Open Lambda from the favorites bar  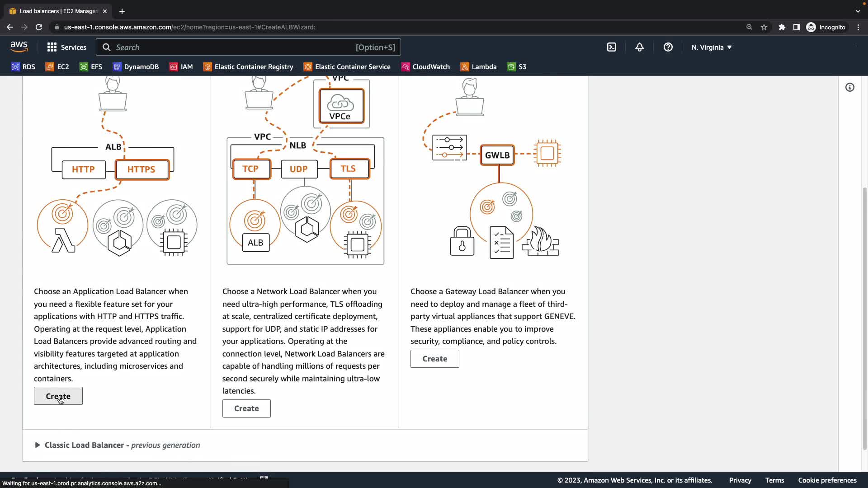point(478,67)
